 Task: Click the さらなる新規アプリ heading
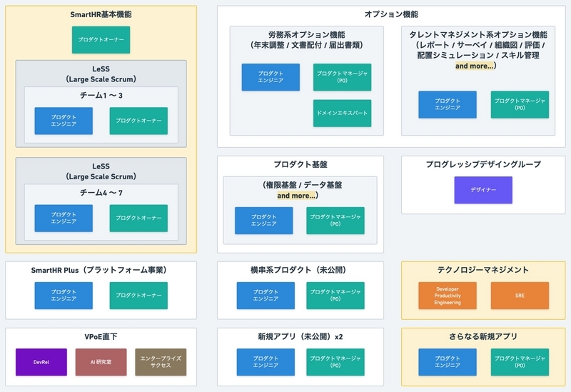pos(483,336)
